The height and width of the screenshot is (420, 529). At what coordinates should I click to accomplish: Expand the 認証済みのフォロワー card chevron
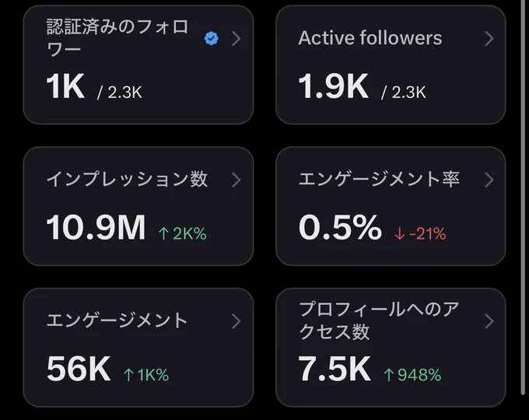click(236, 38)
